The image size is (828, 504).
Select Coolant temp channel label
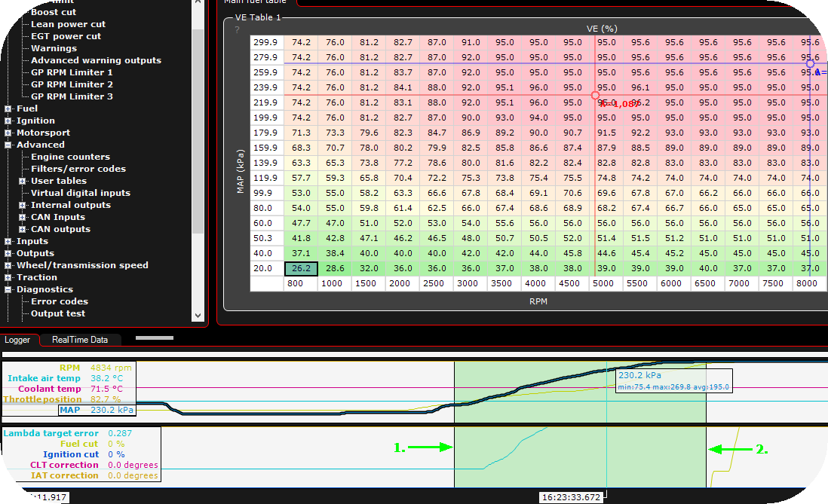(50, 389)
